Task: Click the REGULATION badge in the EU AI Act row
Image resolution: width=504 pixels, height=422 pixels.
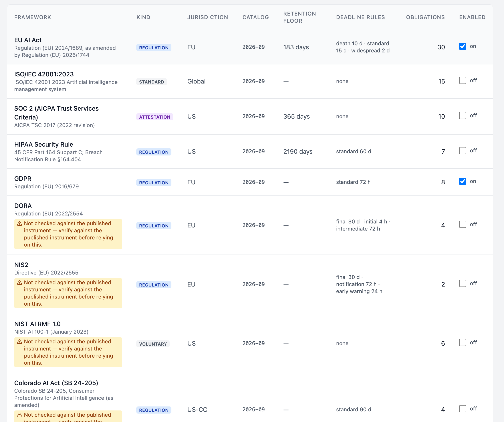Action: (154, 48)
